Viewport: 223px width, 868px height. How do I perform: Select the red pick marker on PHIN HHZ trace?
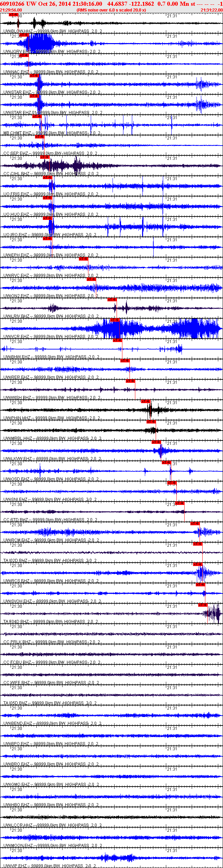click(x=146, y=401)
